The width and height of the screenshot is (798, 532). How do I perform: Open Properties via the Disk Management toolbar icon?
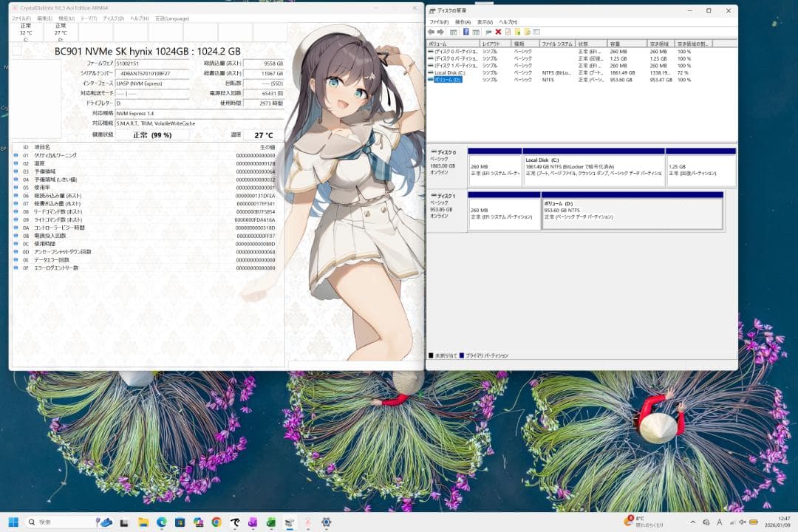pyautogui.click(x=507, y=32)
